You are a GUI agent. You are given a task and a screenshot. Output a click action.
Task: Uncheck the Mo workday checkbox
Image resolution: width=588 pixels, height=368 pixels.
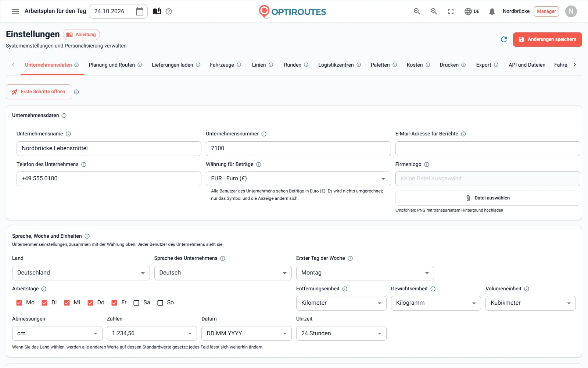pos(19,303)
